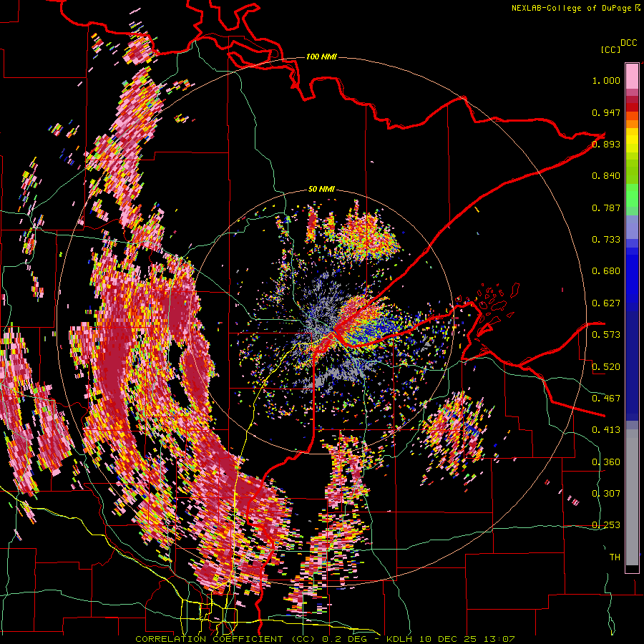This screenshot has height=644, width=644.
Task: Click the 0.360 color scale value
Action: (x=606, y=462)
